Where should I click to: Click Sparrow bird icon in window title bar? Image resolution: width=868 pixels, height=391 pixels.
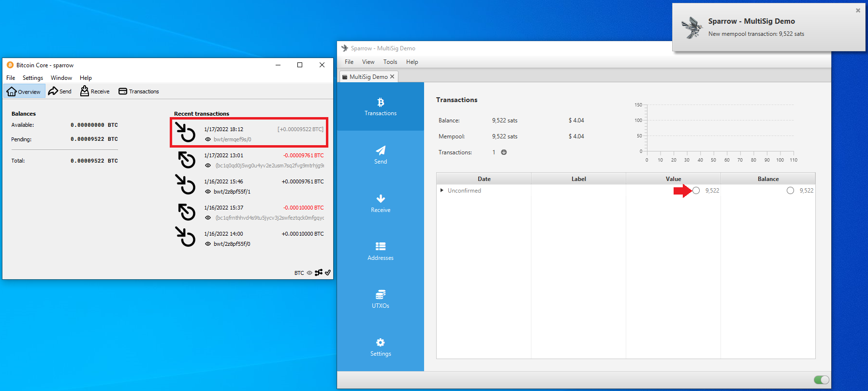click(x=345, y=48)
